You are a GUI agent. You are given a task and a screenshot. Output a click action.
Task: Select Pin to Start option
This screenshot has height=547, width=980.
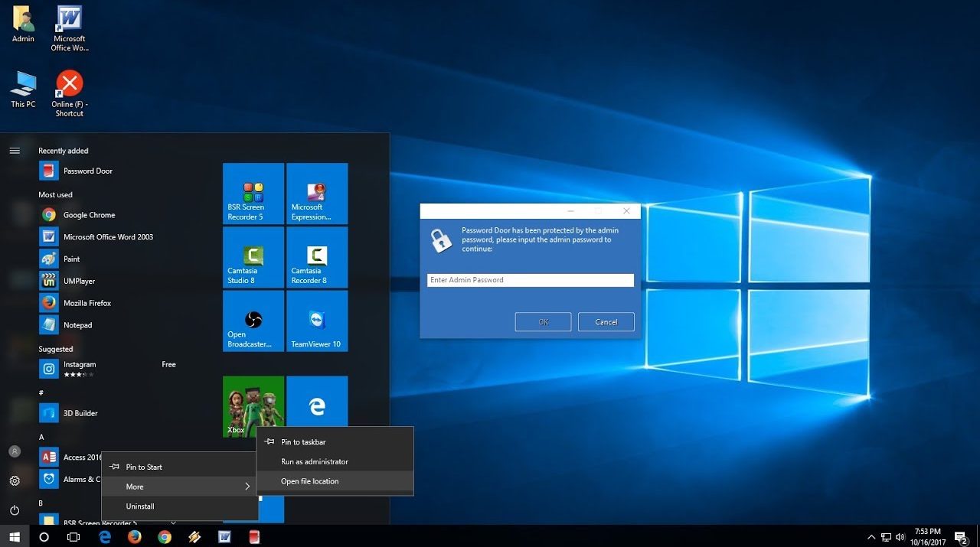(144, 467)
